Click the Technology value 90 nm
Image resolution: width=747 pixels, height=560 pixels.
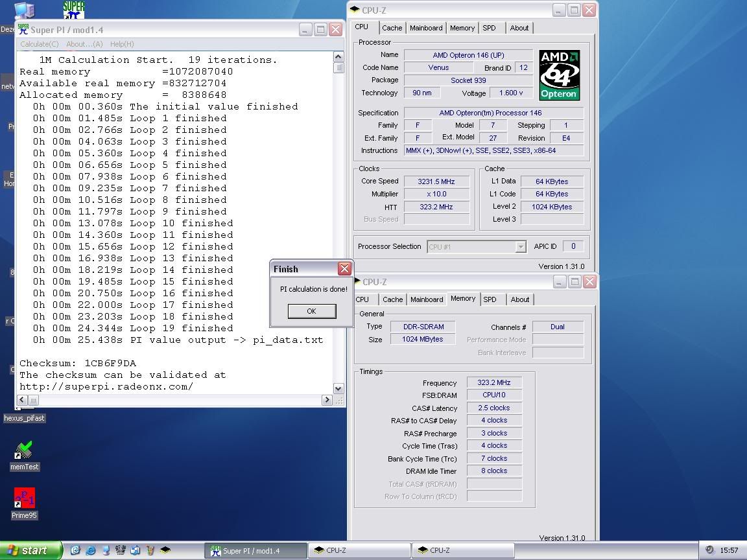[422, 93]
